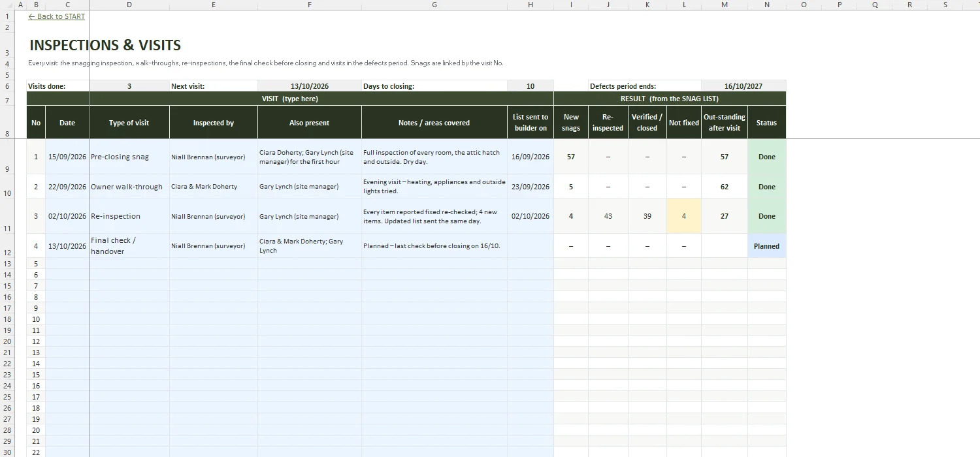Screen dimensions: 980x457
Task: Select the VISIT (type here) header band
Action: pos(290,99)
